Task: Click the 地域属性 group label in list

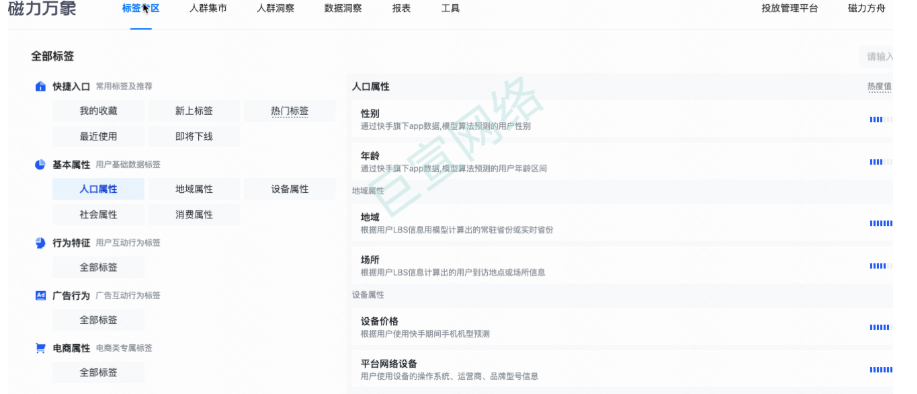Action: click(x=368, y=191)
